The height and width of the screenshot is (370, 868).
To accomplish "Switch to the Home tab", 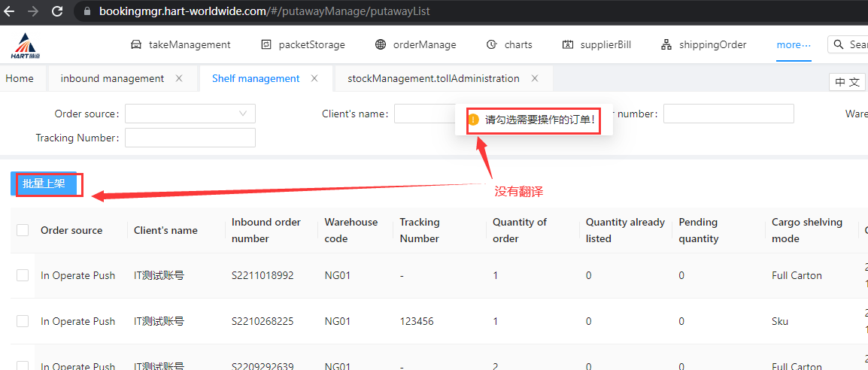I will pyautogui.click(x=20, y=78).
